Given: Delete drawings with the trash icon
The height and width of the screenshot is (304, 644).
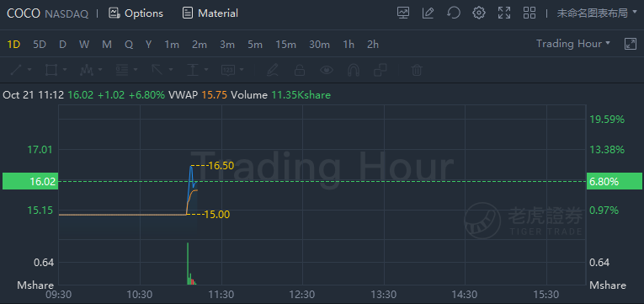Looking at the screenshot, I should [x=417, y=70].
